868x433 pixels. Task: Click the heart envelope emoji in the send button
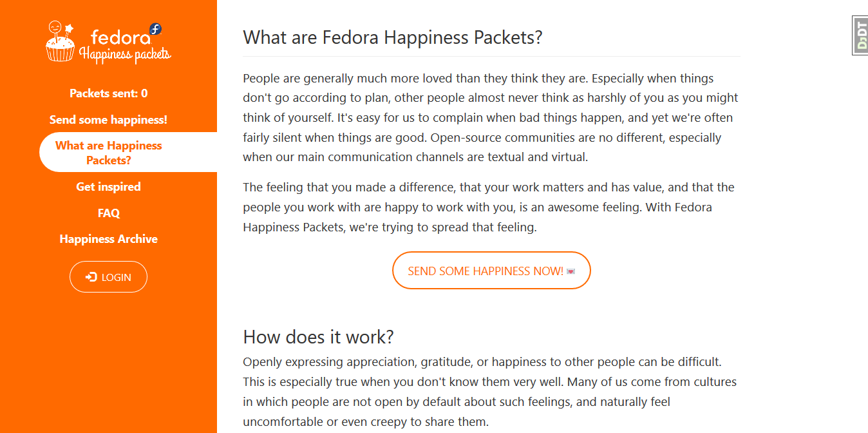571,271
